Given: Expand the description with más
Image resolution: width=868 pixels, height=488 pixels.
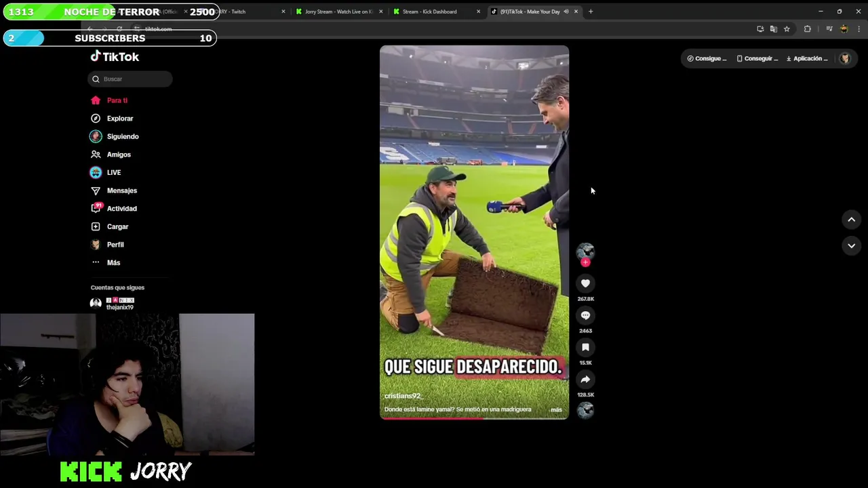Looking at the screenshot, I should pyautogui.click(x=556, y=409).
